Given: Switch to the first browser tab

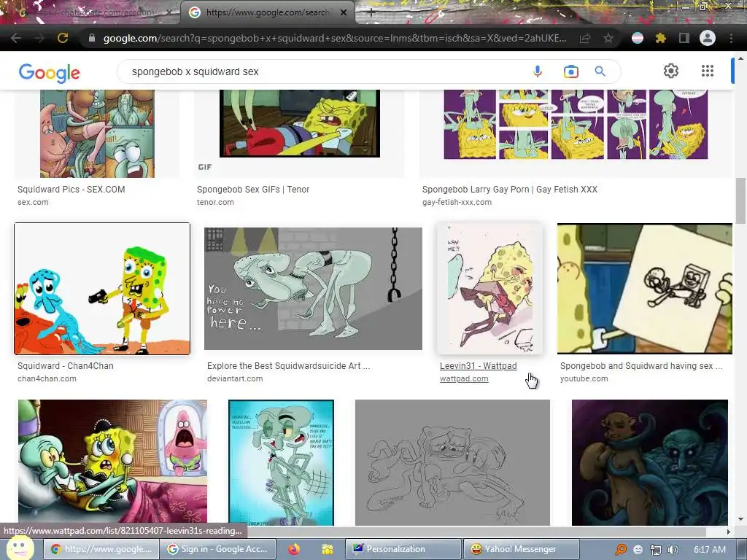Looking at the screenshot, I should click(x=90, y=13).
